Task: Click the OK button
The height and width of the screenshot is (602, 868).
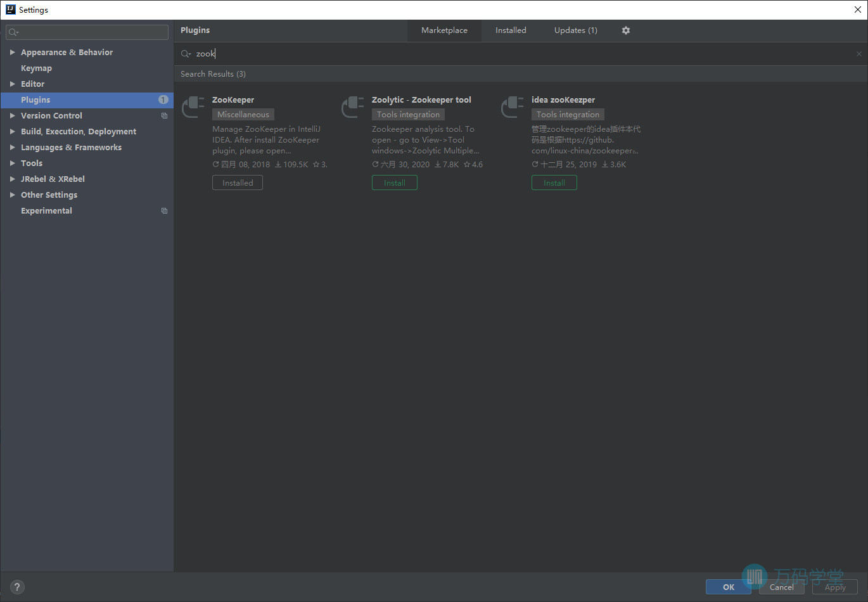Action: pyautogui.click(x=729, y=587)
